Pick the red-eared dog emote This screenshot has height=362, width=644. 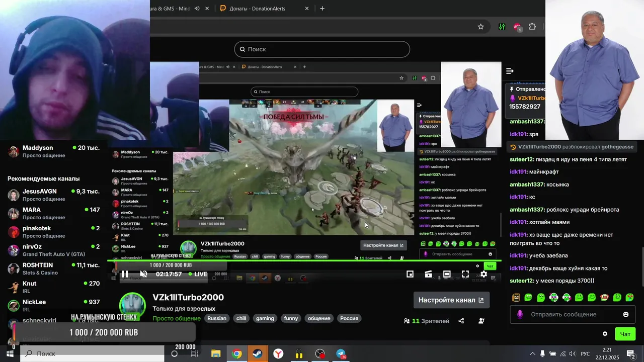(x=604, y=297)
